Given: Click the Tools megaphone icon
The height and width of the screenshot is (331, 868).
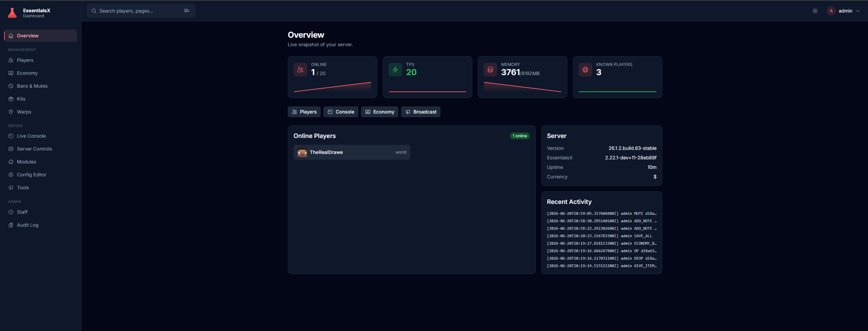Looking at the screenshot, I should pos(11,188).
